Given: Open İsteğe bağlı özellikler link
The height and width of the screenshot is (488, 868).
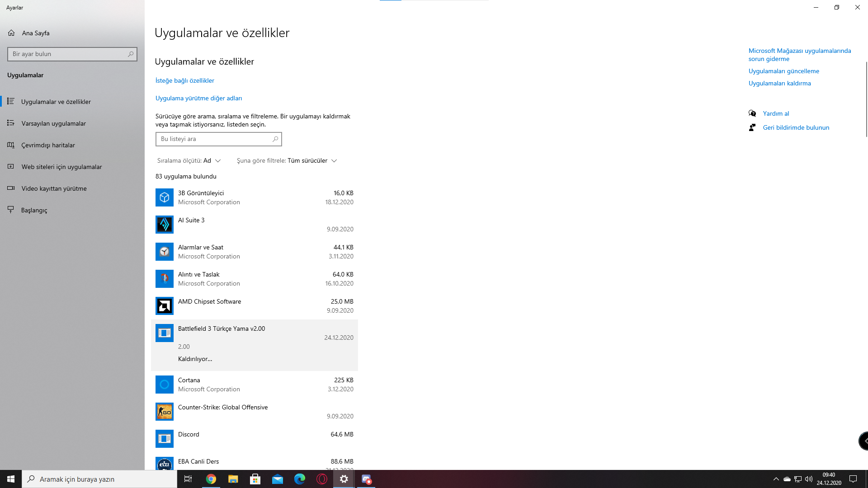Looking at the screenshot, I should coord(185,80).
